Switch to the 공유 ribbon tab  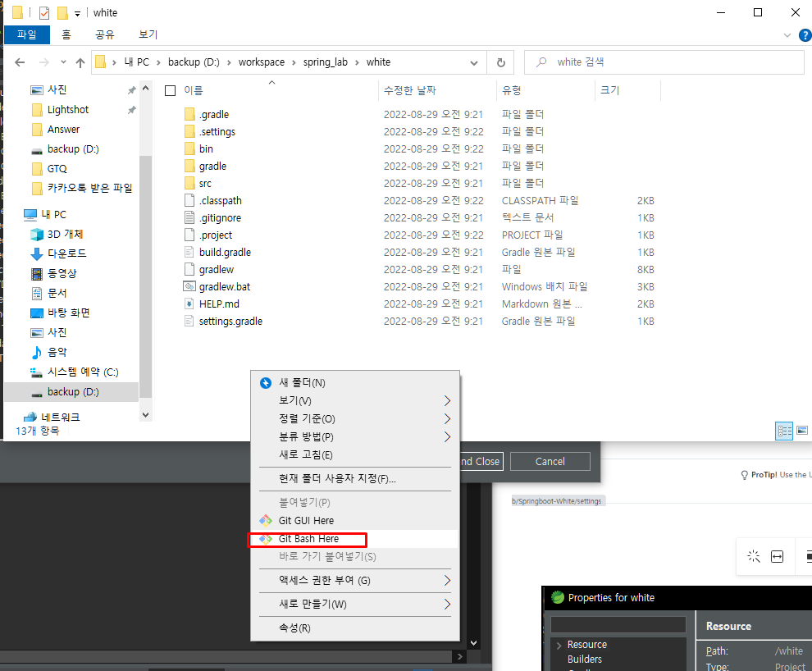click(105, 34)
